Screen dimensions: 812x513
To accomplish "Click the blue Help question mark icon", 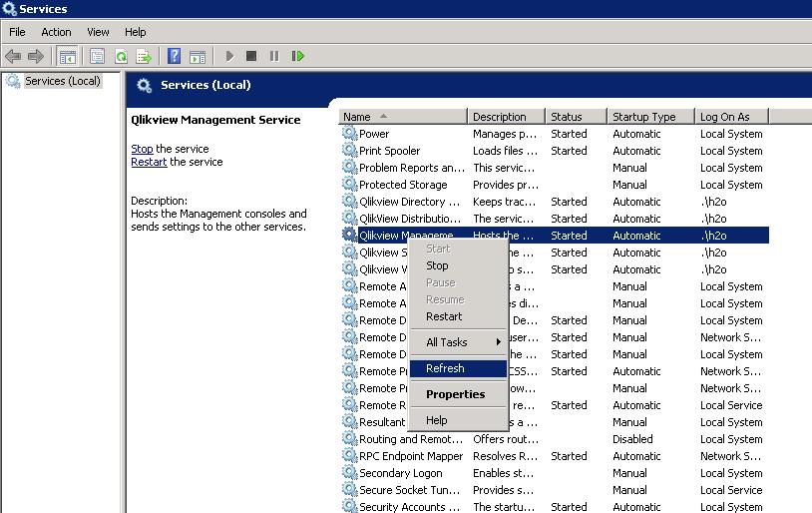I will (x=175, y=57).
